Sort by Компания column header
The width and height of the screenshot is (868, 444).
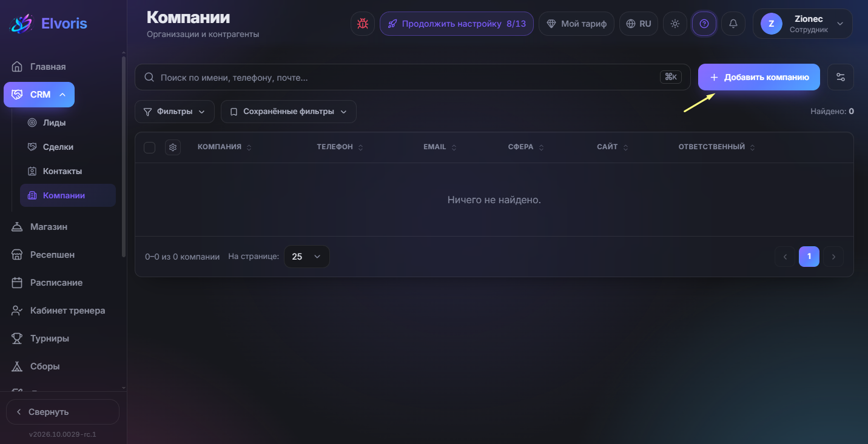(x=224, y=147)
